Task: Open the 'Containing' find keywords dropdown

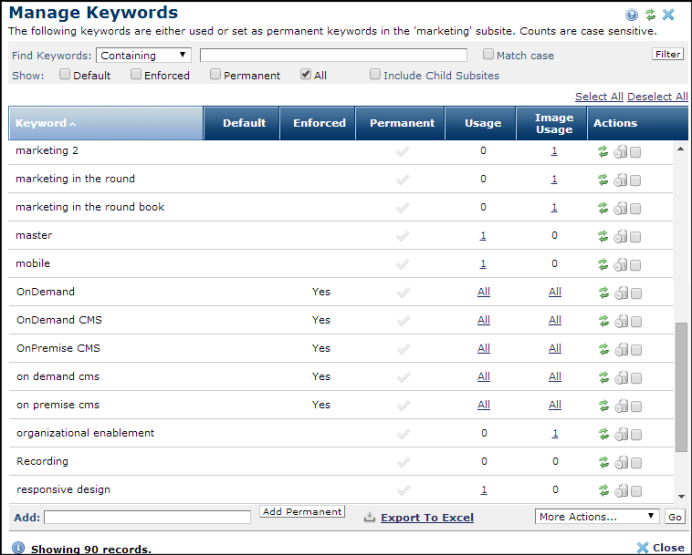Action: (144, 55)
